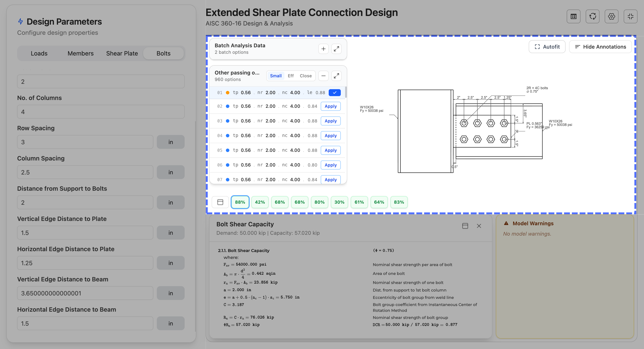Apply option 03 in passing list
644x349 pixels.
pyautogui.click(x=330, y=121)
